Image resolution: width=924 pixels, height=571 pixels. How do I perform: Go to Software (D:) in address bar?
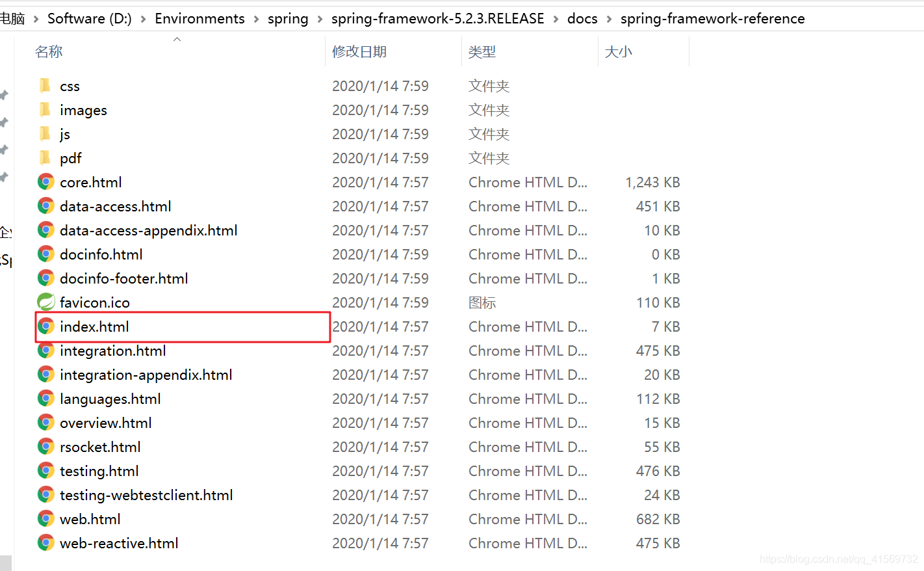point(90,18)
